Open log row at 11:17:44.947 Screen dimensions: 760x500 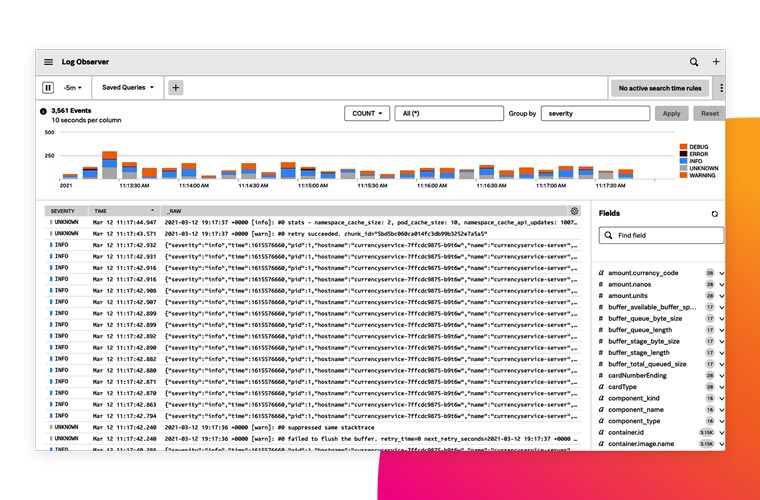pos(313,222)
